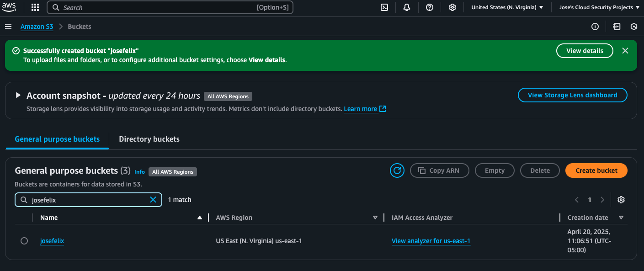Open the United States (N. Virginia) region dropdown

(507, 7)
